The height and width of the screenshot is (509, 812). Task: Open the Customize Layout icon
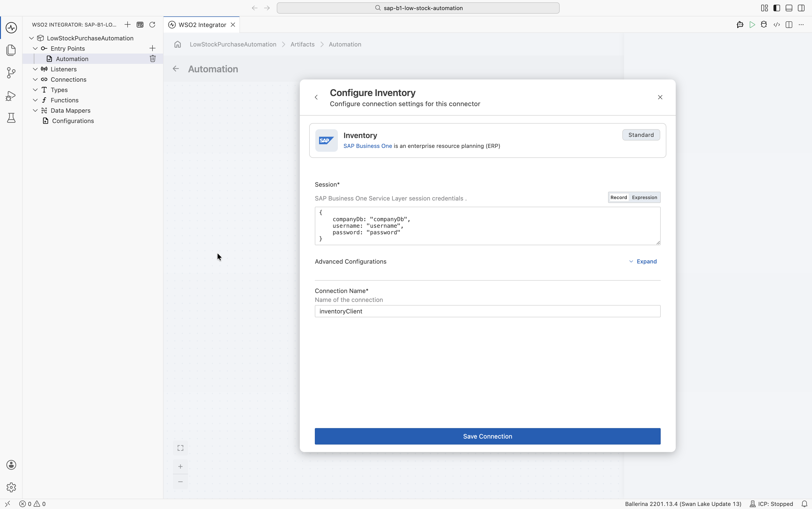(765, 8)
